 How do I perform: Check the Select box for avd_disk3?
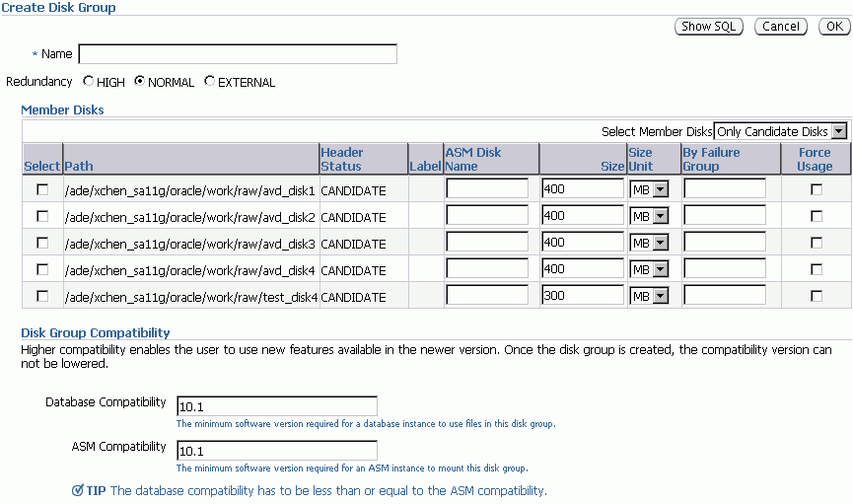coord(41,243)
